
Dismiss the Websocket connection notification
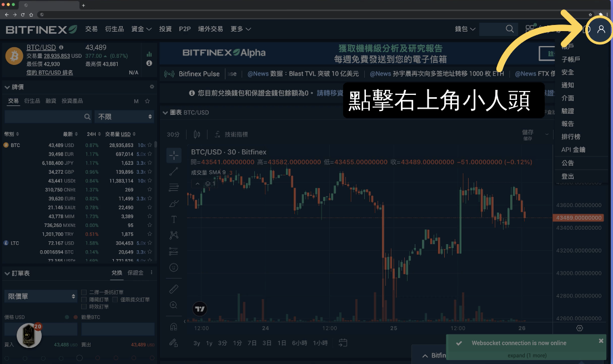pyautogui.click(x=601, y=341)
